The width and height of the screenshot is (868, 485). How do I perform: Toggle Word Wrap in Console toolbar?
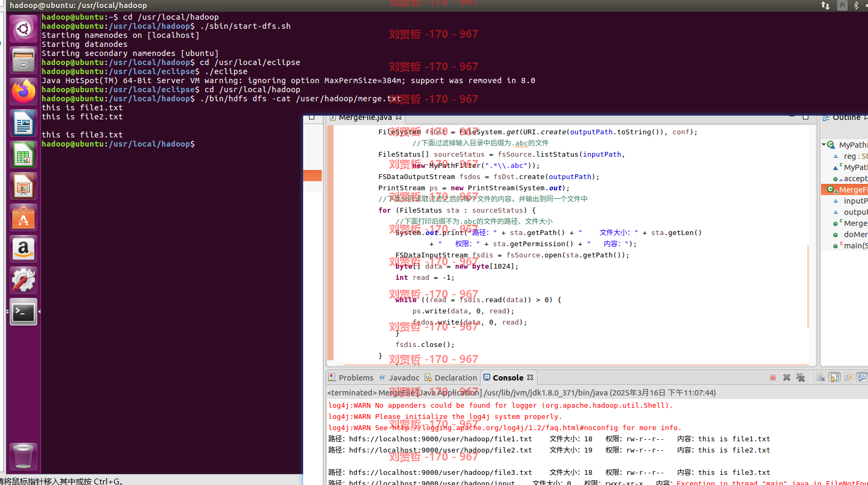click(848, 377)
